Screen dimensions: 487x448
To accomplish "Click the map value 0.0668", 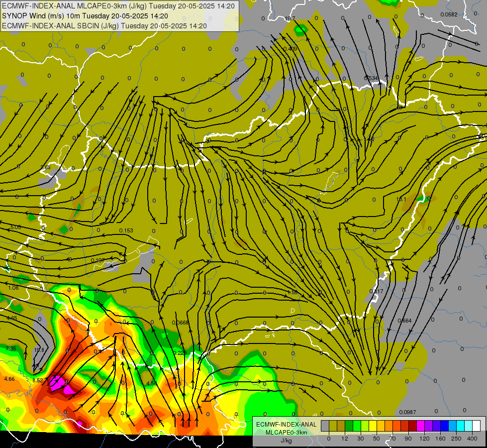I will coord(180,323).
